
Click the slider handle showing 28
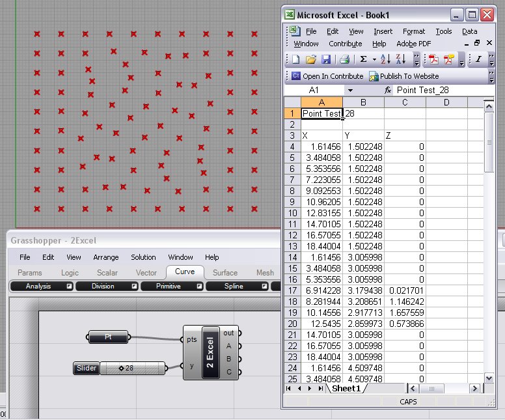122,368
